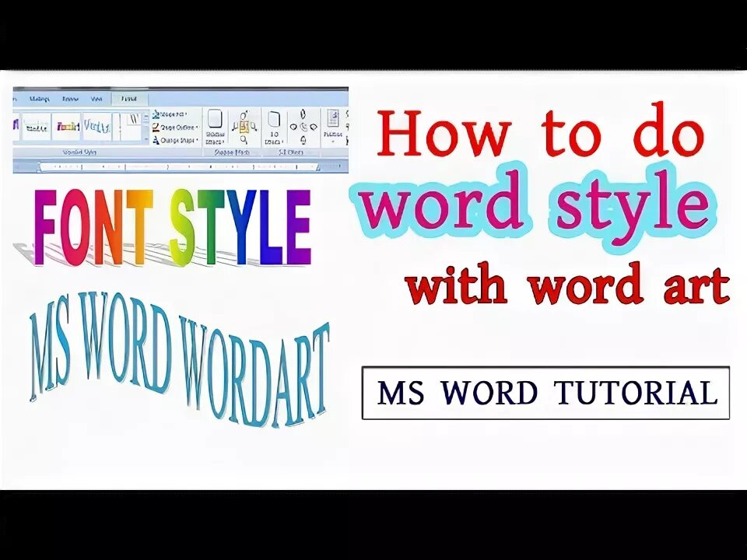Open the View ribbon tab
Image resolution: width=747 pixels, height=560 pixels.
coord(96,99)
